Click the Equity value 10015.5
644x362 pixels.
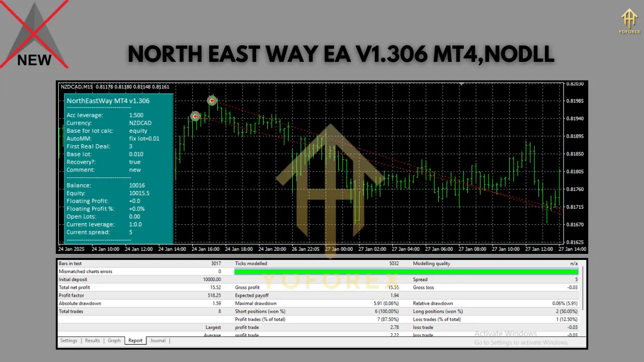click(139, 193)
